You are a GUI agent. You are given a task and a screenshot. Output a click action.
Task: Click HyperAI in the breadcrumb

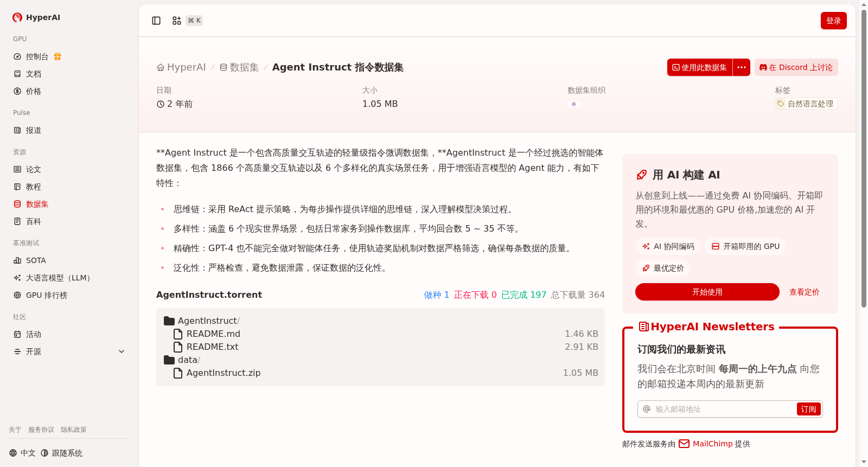pyautogui.click(x=181, y=67)
